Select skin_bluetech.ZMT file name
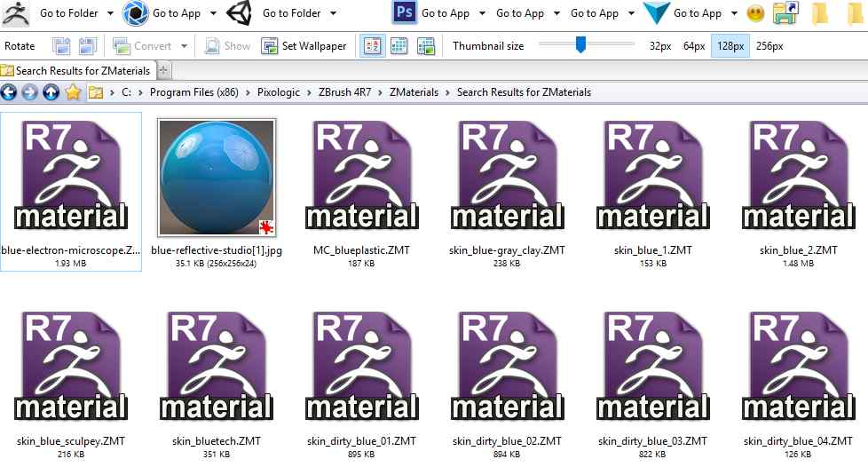This screenshot has height=475, width=868. 217,441
